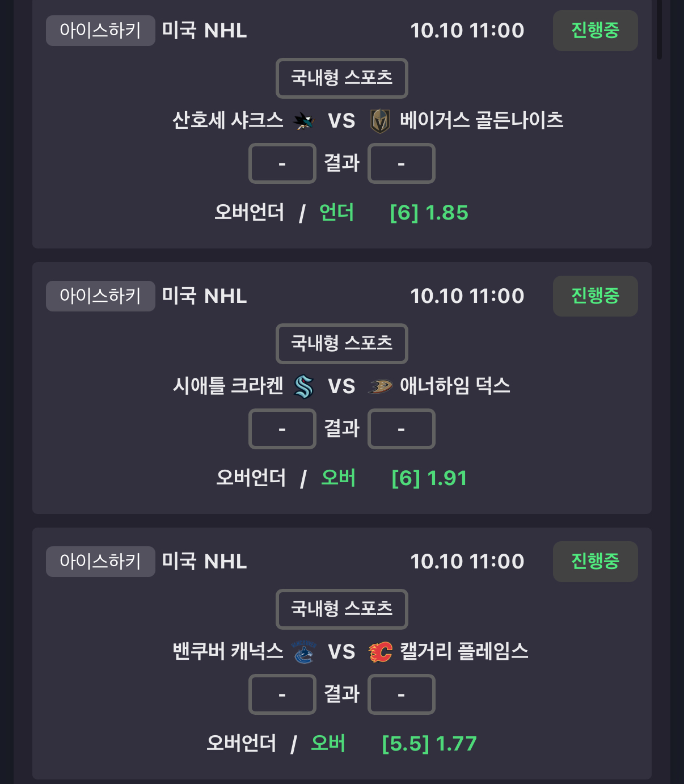
Task: Click the Vegas Golden Knights logo
Action: click(x=380, y=121)
